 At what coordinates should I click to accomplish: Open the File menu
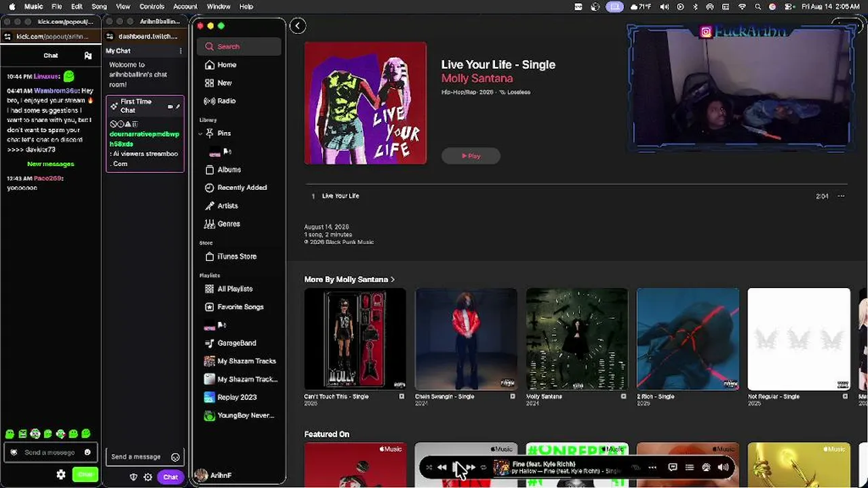click(x=57, y=7)
